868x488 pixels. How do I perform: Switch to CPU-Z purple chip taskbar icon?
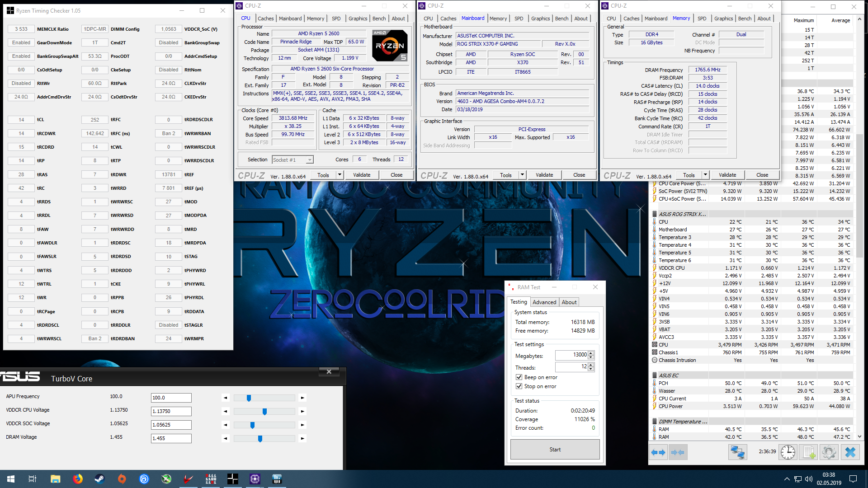click(255, 479)
